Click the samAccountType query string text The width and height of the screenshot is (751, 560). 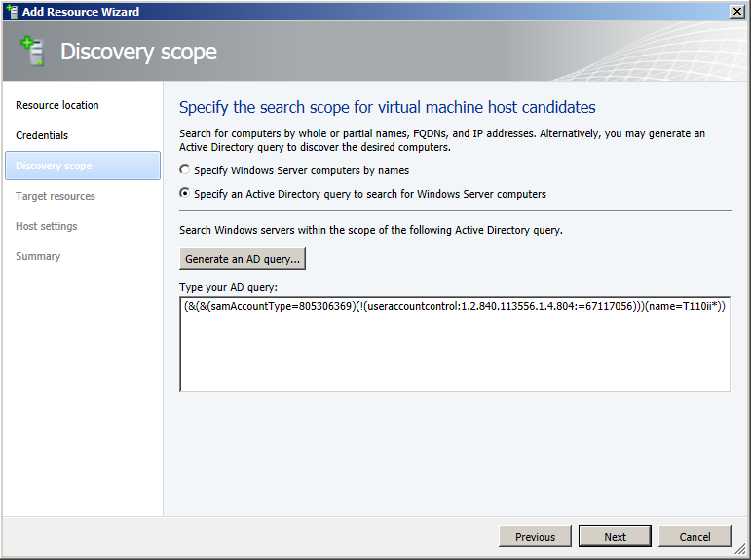[454, 306]
